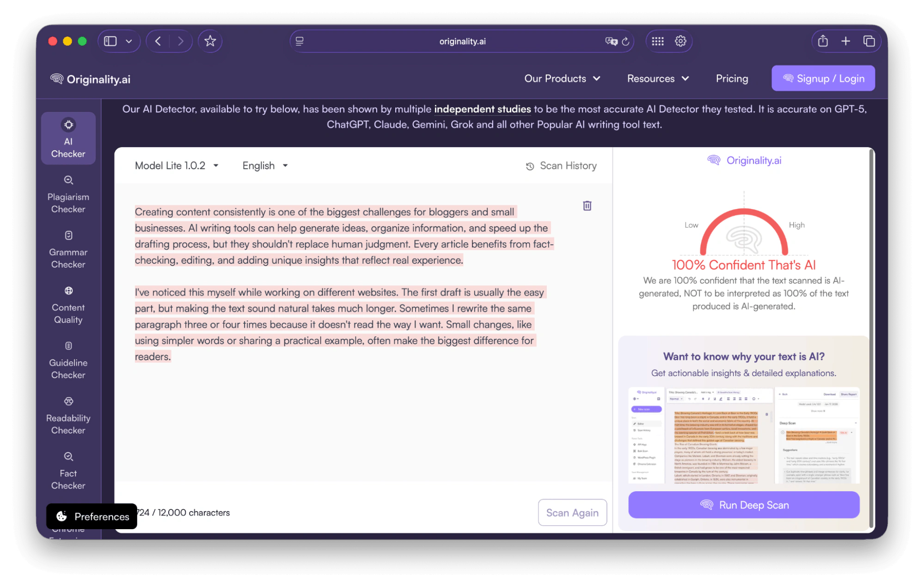
Task: Show tab overview icon
Action: pyautogui.click(x=869, y=41)
